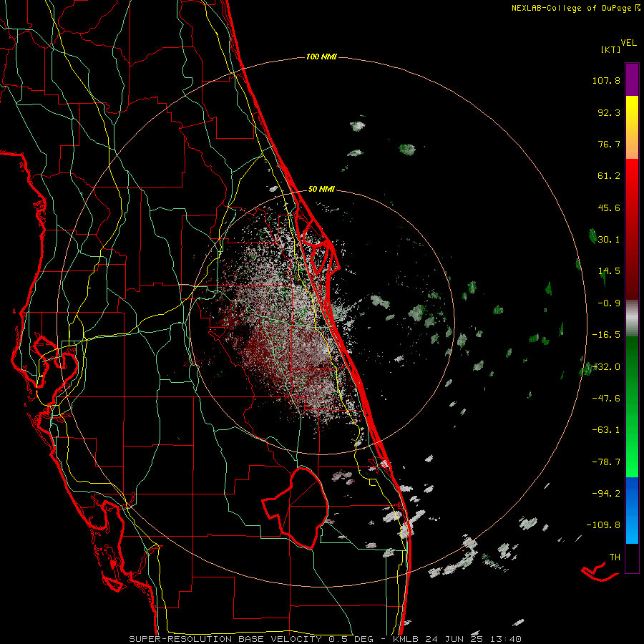The image size is (644, 644).
Task: Pick the gray near-zero segment of the color bar
Action: (632, 318)
